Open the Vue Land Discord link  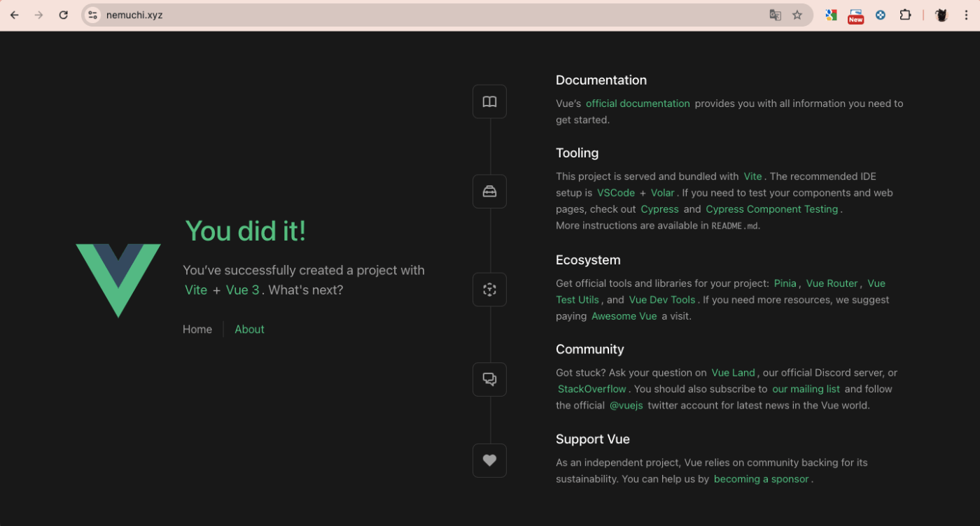734,373
